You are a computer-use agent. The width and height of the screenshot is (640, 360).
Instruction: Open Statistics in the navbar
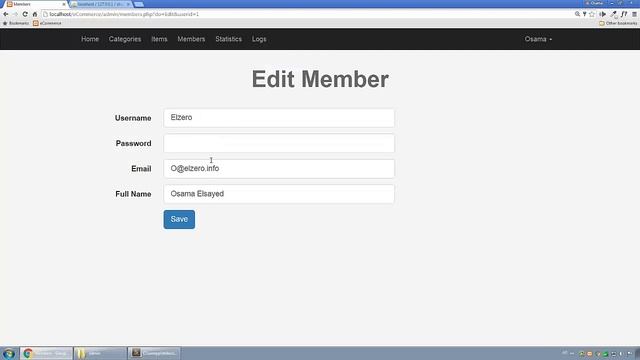click(229, 39)
